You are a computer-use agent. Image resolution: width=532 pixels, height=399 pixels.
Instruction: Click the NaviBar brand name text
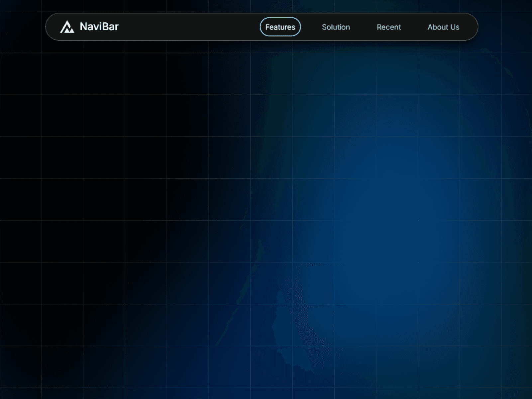pyautogui.click(x=99, y=27)
